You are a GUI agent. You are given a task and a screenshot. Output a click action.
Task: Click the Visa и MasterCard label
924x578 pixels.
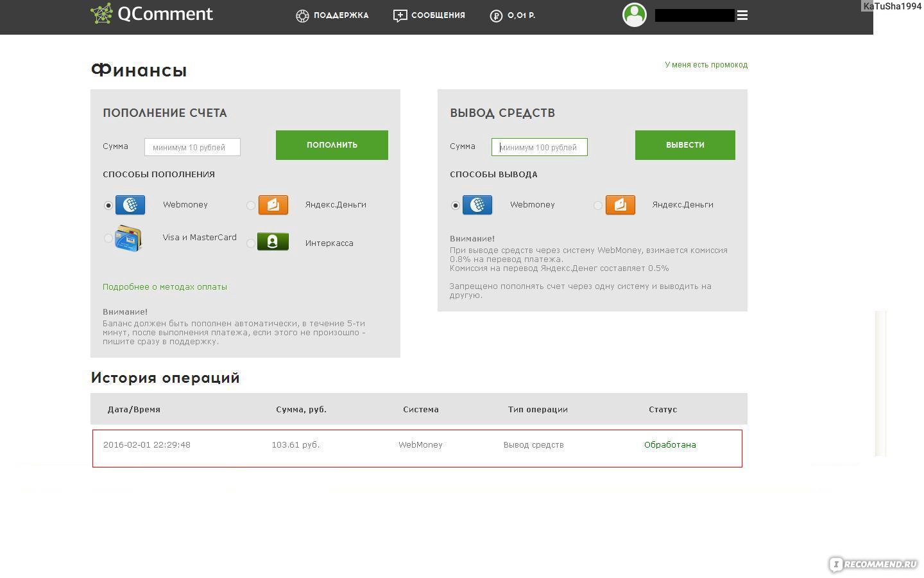click(x=200, y=238)
